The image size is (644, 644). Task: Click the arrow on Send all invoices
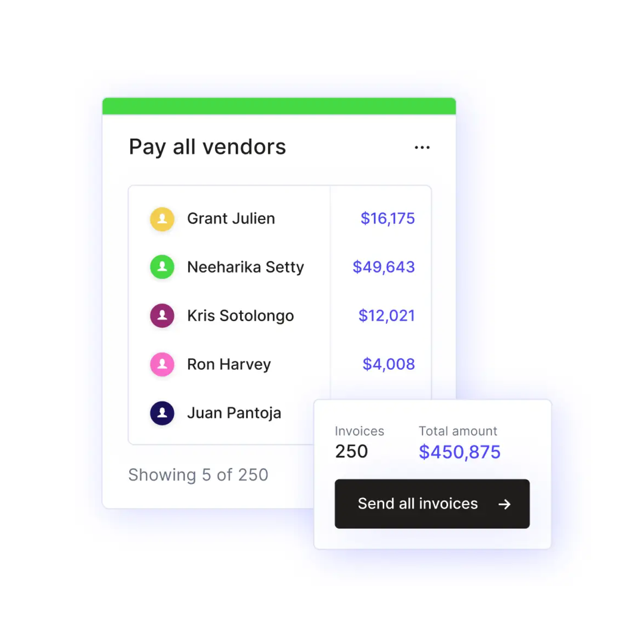[x=504, y=504]
